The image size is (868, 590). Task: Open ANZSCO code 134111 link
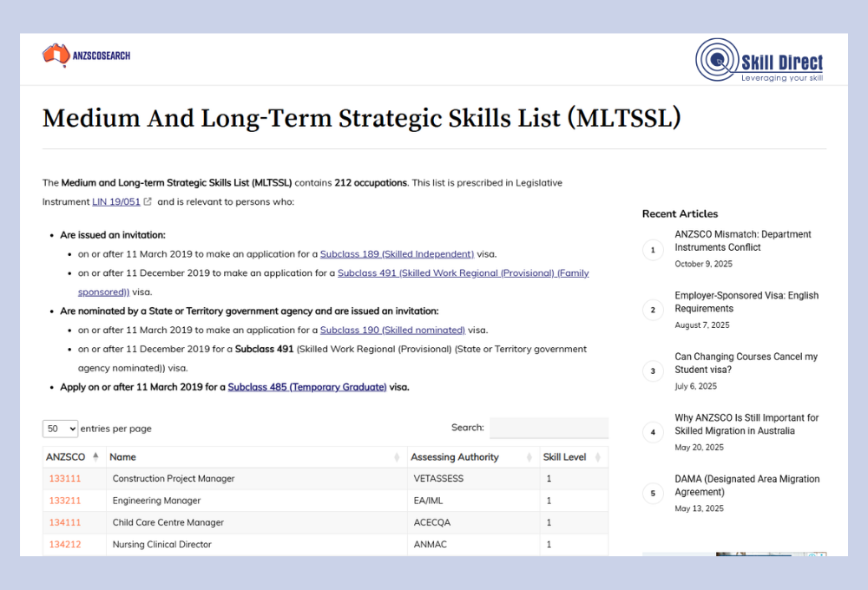tap(65, 522)
